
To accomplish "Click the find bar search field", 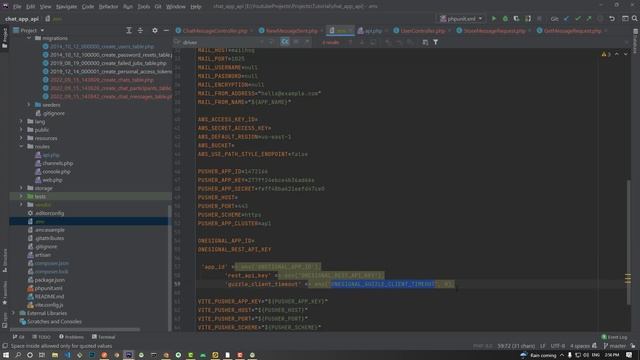I will click(220, 42).
